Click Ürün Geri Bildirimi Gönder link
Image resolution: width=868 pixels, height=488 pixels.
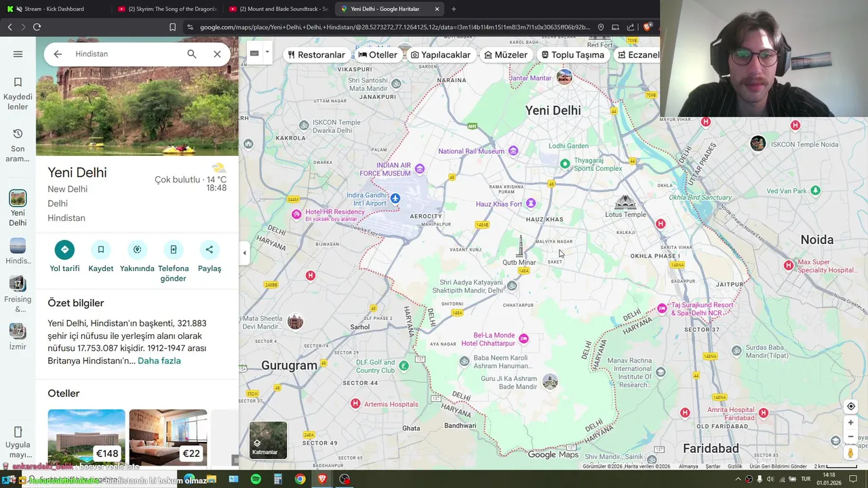tap(778, 466)
